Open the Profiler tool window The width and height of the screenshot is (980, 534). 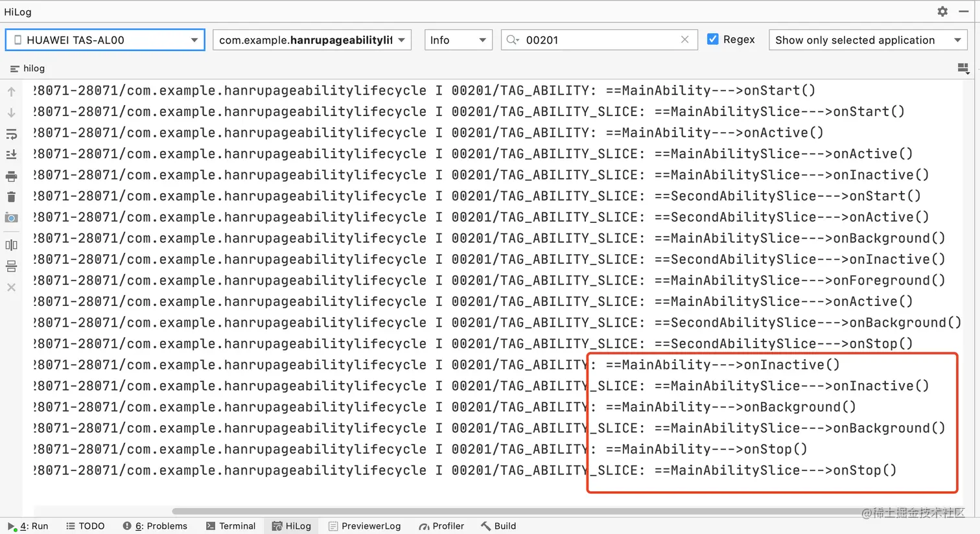point(441,526)
